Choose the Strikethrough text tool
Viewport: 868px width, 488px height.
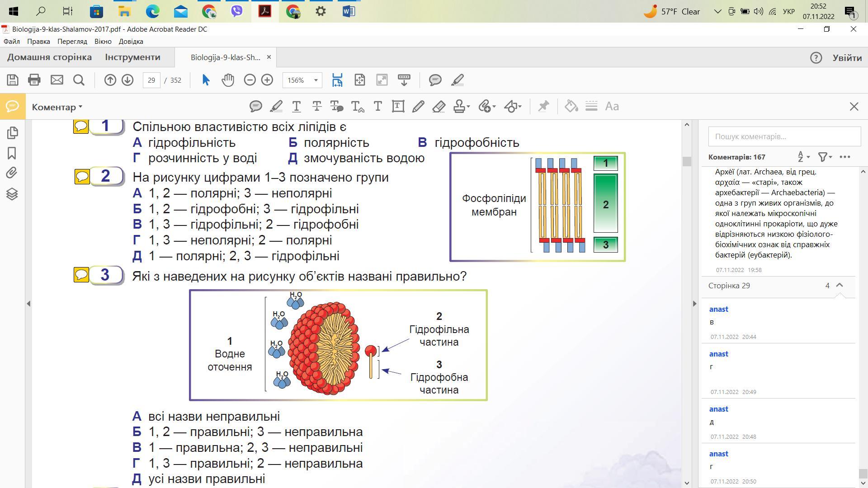[317, 107]
